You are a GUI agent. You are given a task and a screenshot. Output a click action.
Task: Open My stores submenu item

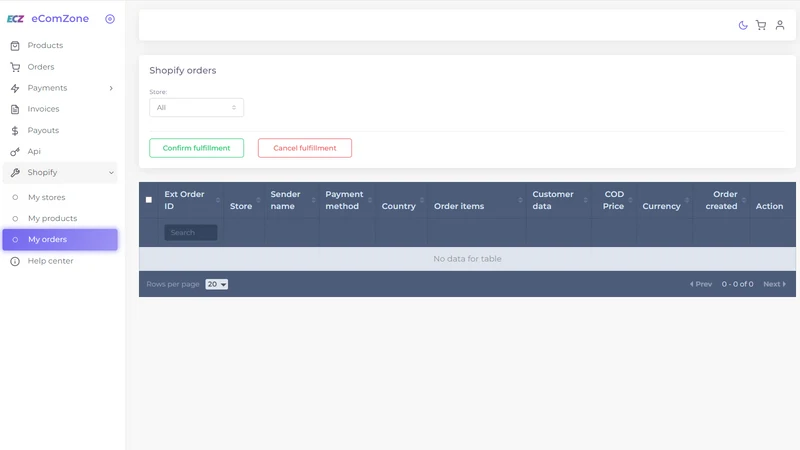point(46,197)
